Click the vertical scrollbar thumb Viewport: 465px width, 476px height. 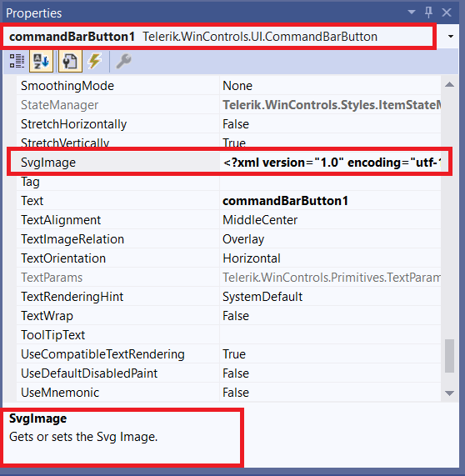coord(449,356)
